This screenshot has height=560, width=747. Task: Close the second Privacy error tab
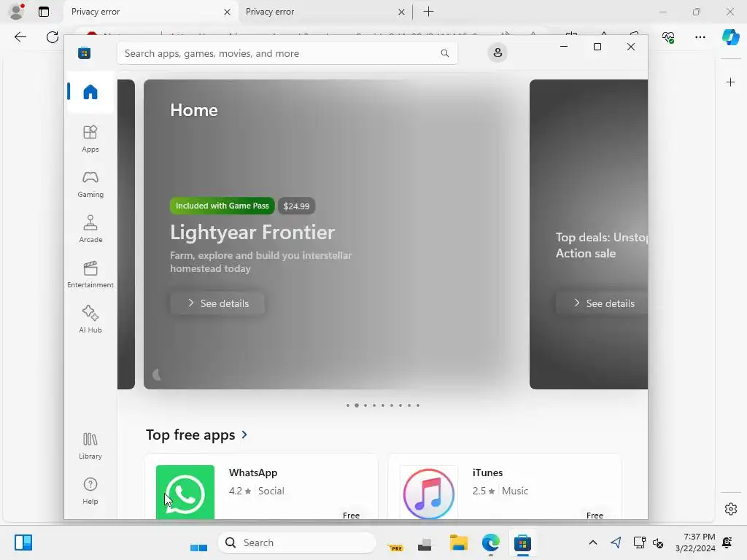tap(402, 12)
